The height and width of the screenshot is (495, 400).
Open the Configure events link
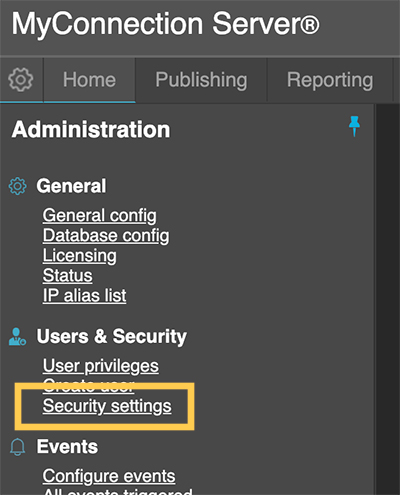(x=109, y=476)
